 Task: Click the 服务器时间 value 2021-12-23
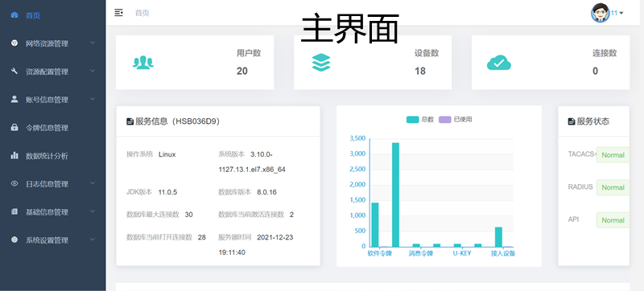tap(275, 237)
